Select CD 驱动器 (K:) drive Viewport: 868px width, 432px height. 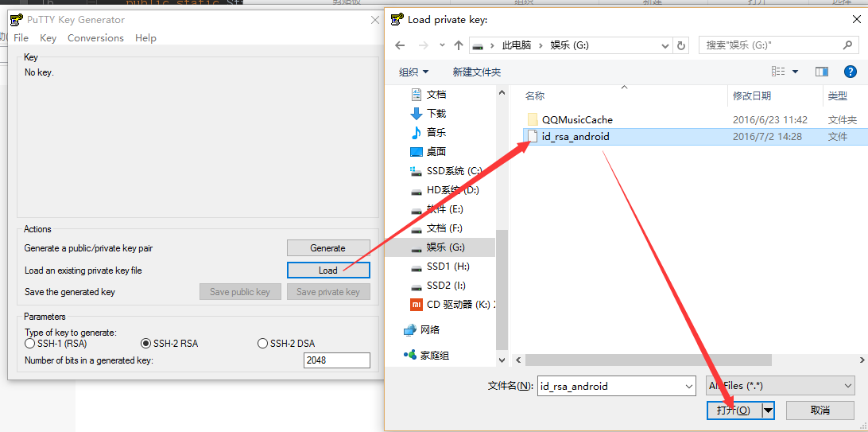453,304
